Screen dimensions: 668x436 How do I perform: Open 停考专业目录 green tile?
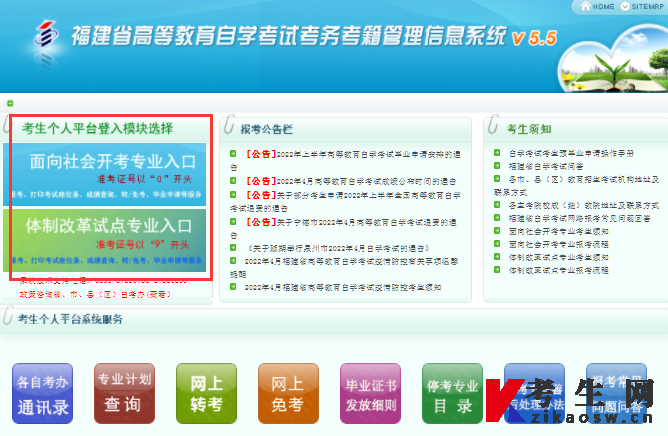452,393
